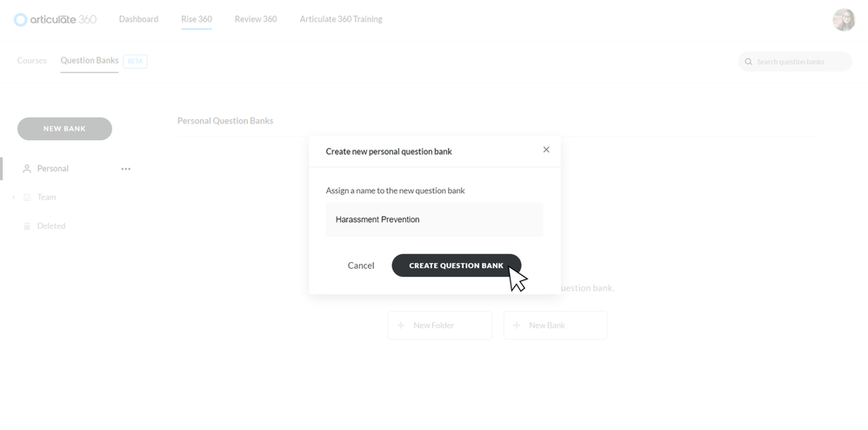Cancel the new question bank dialog
Viewport: 868px width, 430px height.
pos(361,265)
